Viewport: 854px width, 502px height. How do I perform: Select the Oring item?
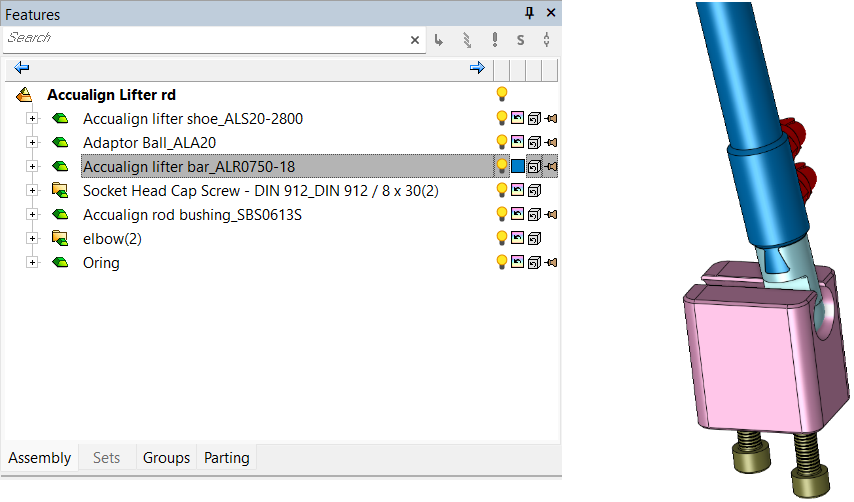[x=101, y=262]
